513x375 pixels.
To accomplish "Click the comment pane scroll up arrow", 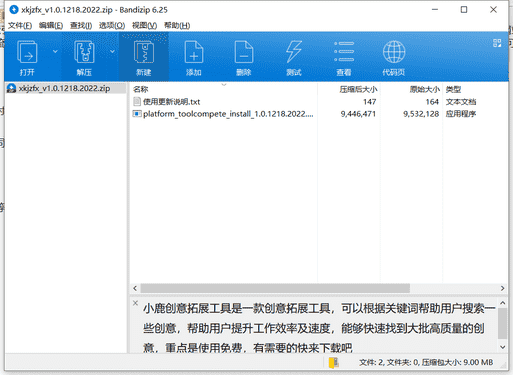I will pyautogui.click(x=503, y=303).
